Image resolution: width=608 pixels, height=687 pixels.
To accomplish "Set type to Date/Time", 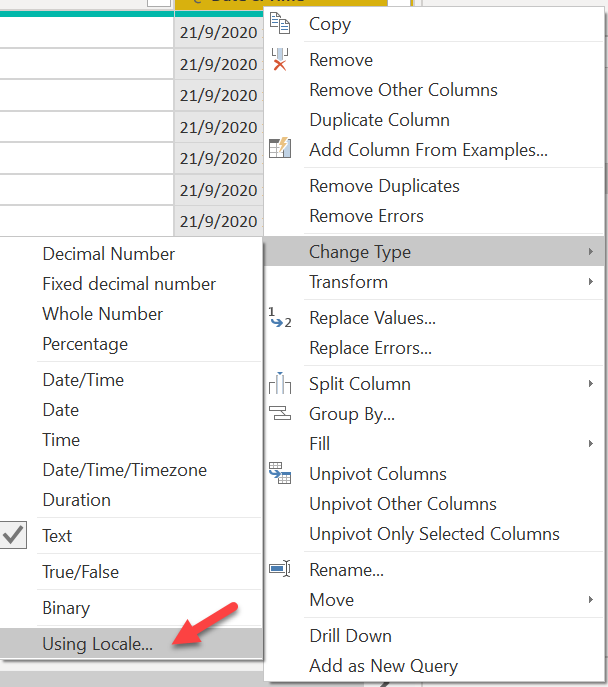I will tap(83, 380).
